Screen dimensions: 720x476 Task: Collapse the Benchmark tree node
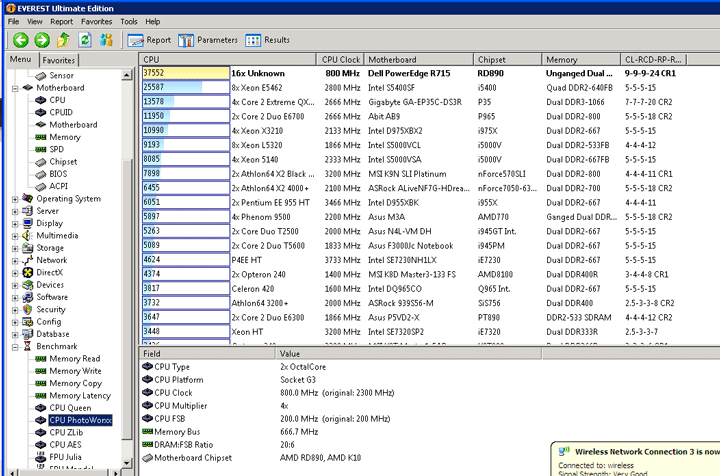pyautogui.click(x=15, y=347)
